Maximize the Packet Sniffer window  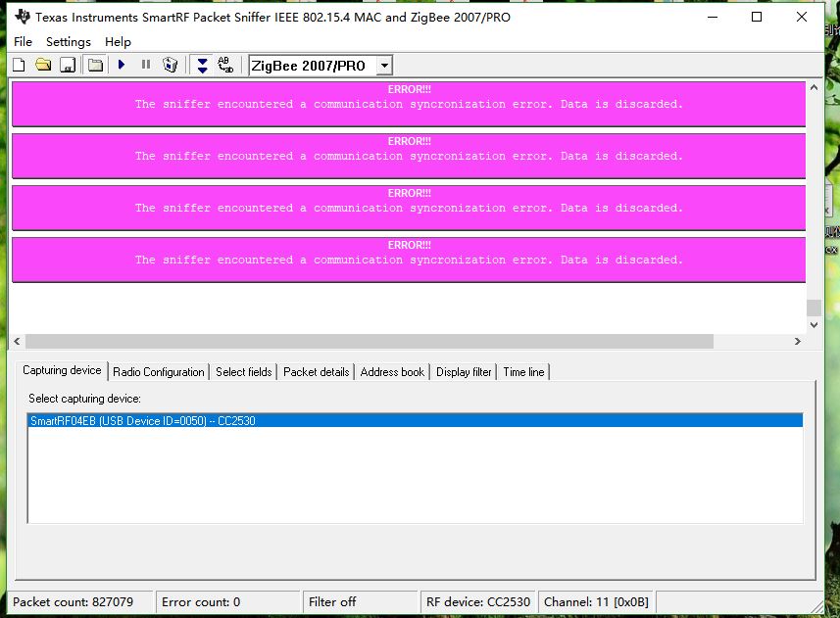[x=757, y=17]
